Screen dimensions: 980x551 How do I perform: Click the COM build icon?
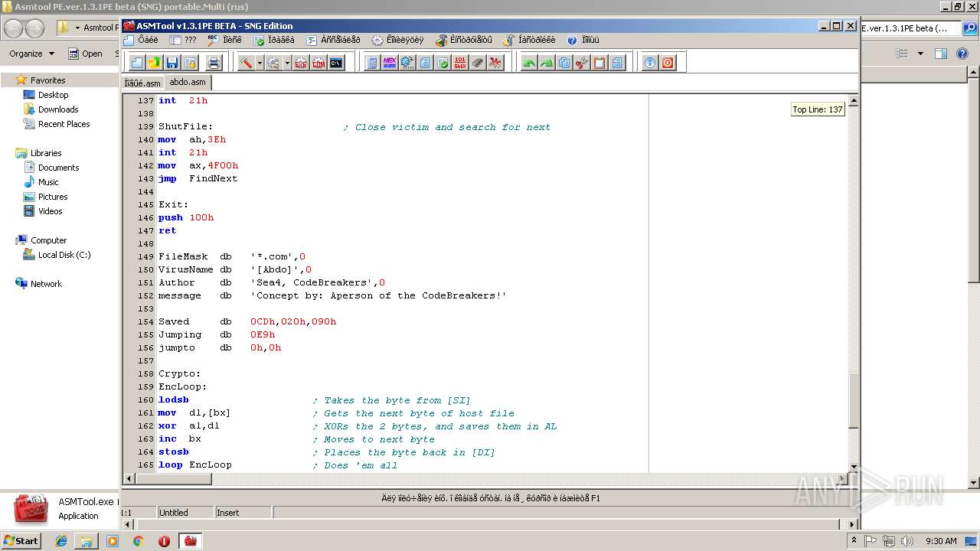318,63
